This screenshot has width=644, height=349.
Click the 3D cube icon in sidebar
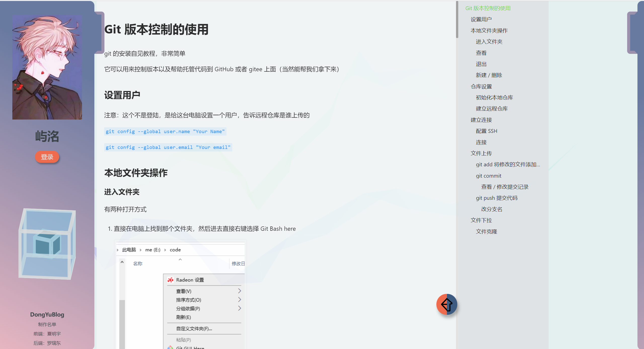point(47,244)
